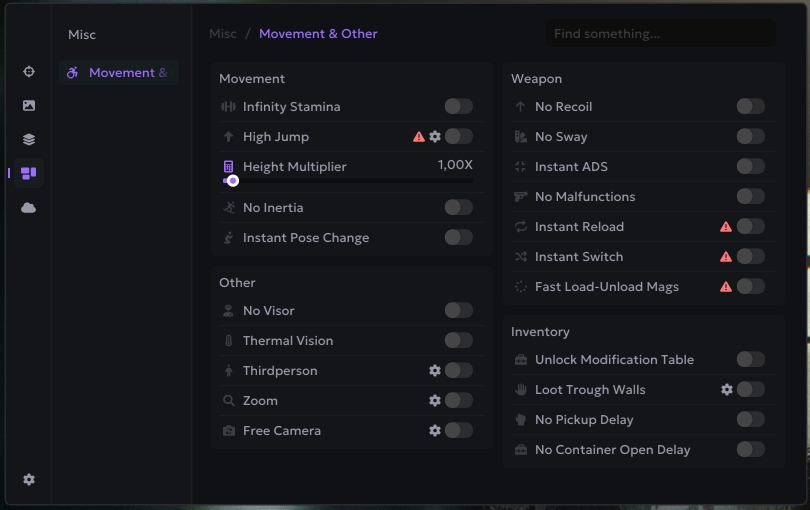Screen dimensions: 810x510
Task: Select the Movement & Other tab
Action: [119, 72]
